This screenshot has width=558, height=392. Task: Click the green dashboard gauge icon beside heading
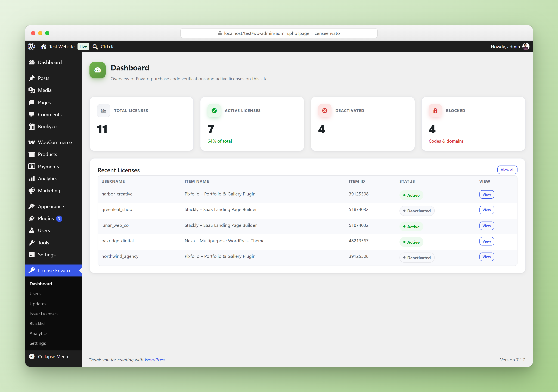97,70
